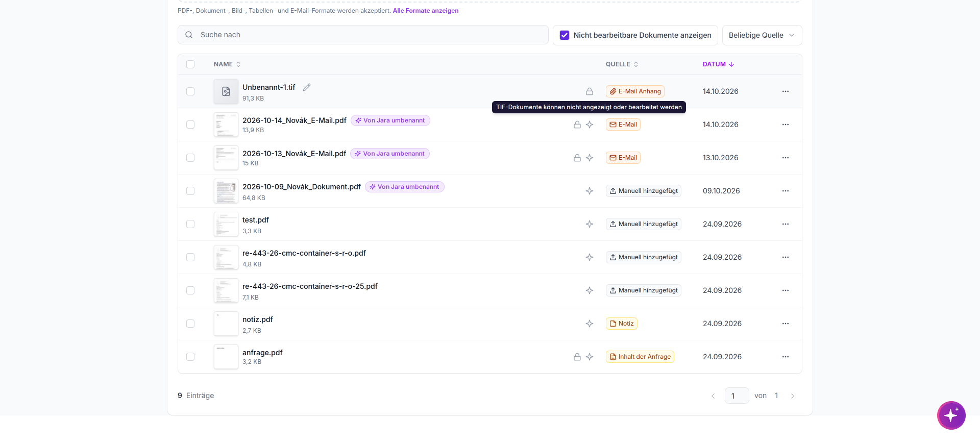Click the file name 're-443-26-cmc-container-s-r-o-25.pdf'

310,286
